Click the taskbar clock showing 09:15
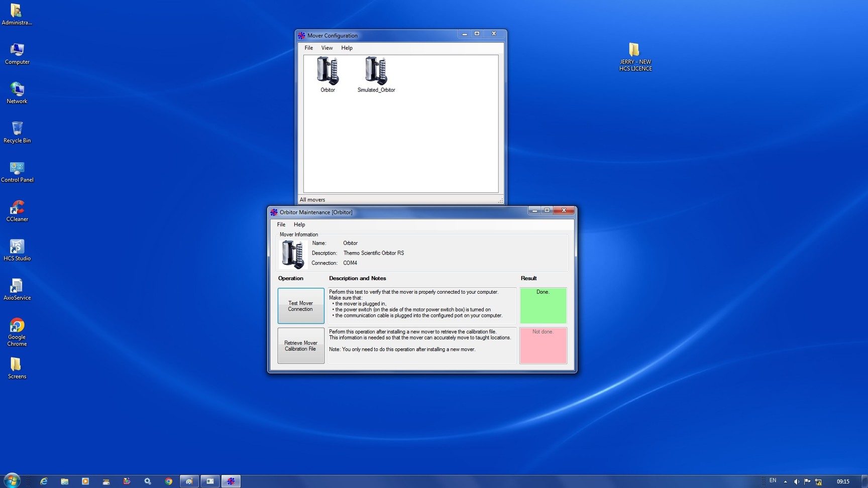Image resolution: width=868 pixels, height=488 pixels. pos(842,481)
